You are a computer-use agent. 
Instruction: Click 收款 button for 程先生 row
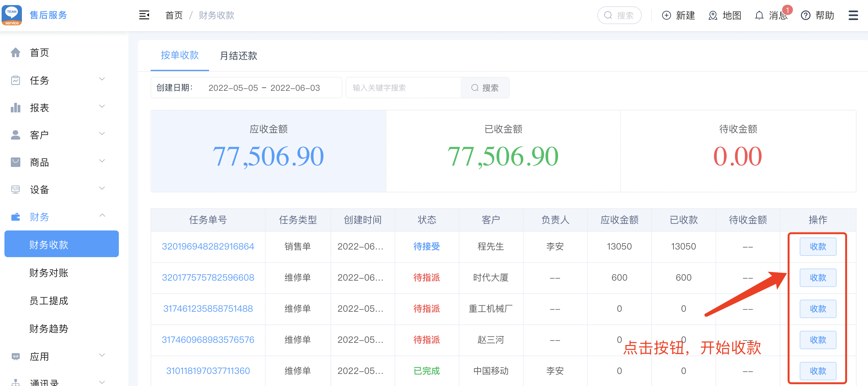817,246
